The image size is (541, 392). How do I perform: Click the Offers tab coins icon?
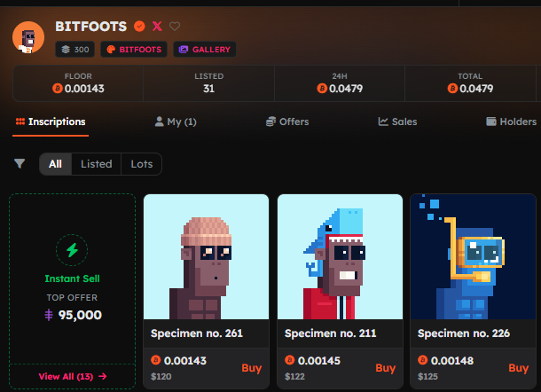click(x=270, y=122)
